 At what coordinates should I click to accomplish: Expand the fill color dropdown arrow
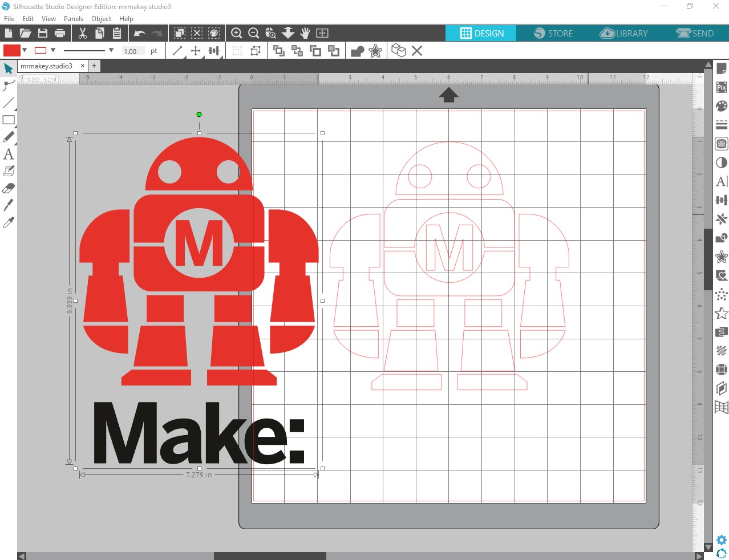(25, 50)
